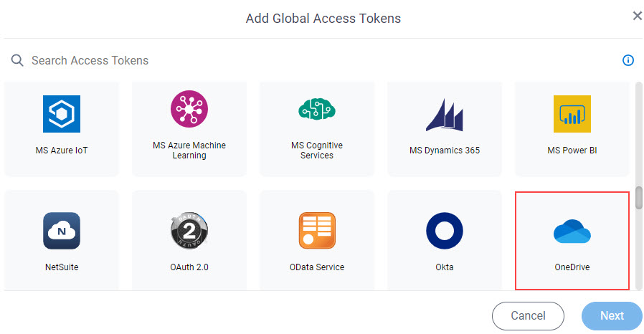This screenshot has width=644, height=334.
Task: Click the token list scrollbar thumb
Action: (639, 198)
